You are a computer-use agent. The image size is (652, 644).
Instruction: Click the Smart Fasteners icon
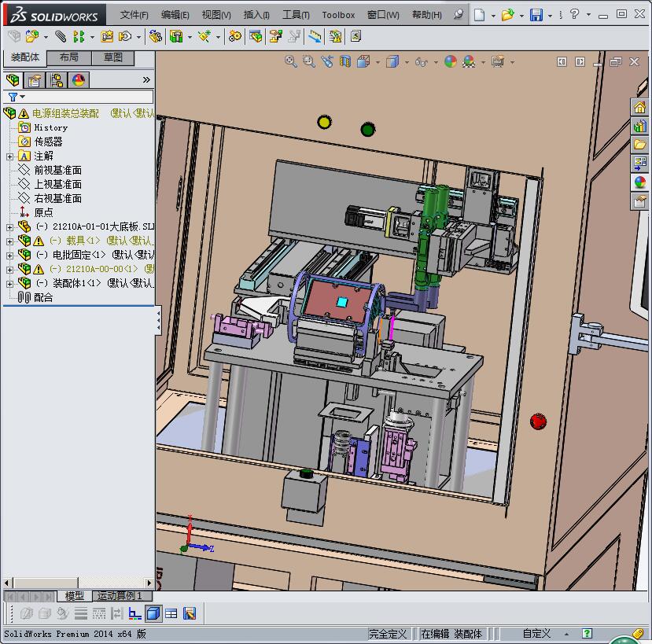107,37
